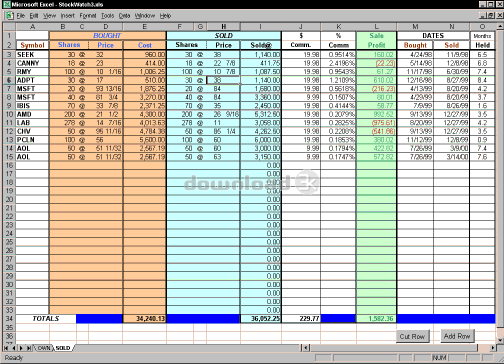Click previous sheet tab arrow

coord(14,348)
